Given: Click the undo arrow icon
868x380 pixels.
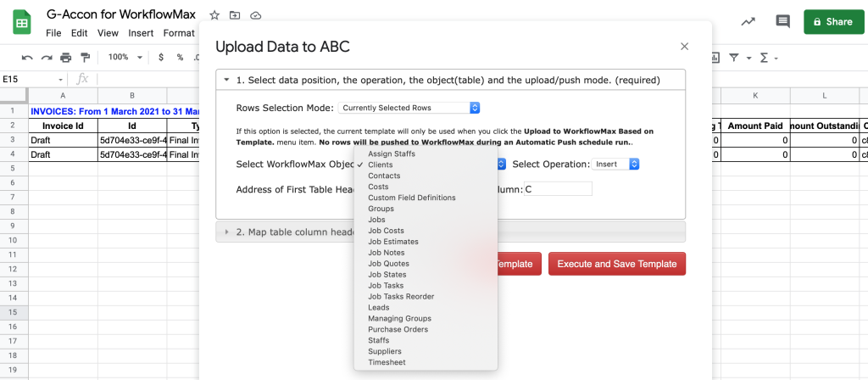Looking at the screenshot, I should [x=26, y=57].
